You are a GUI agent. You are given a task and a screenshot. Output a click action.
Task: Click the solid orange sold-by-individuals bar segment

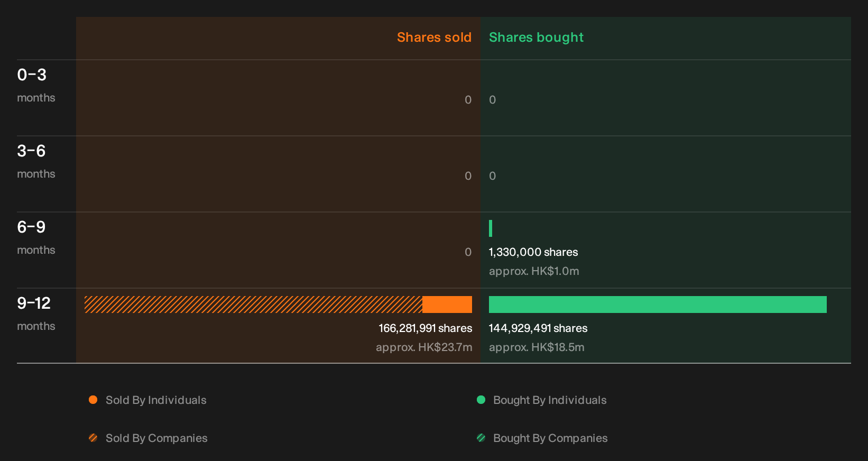(x=447, y=305)
